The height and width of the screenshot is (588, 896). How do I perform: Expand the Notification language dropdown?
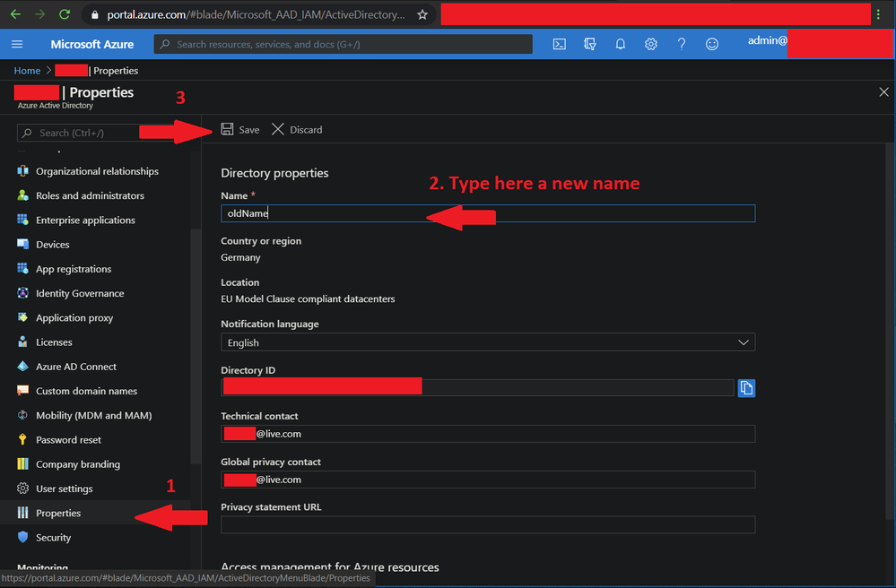click(x=488, y=342)
